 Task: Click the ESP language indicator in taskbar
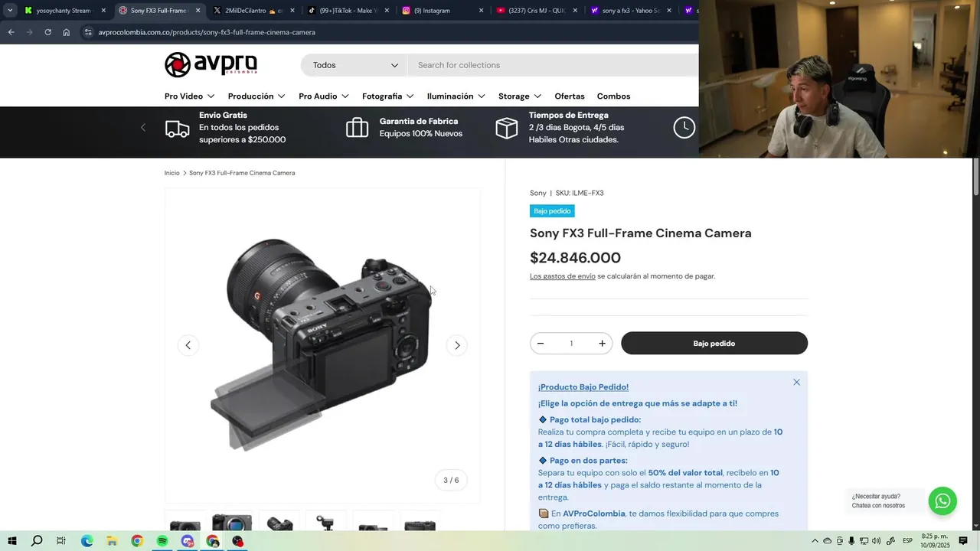(x=907, y=541)
